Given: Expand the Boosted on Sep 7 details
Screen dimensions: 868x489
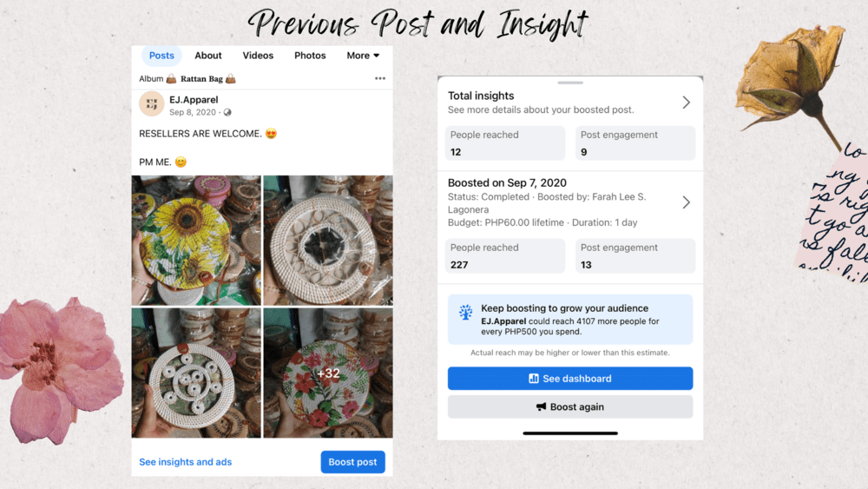Looking at the screenshot, I should point(686,202).
